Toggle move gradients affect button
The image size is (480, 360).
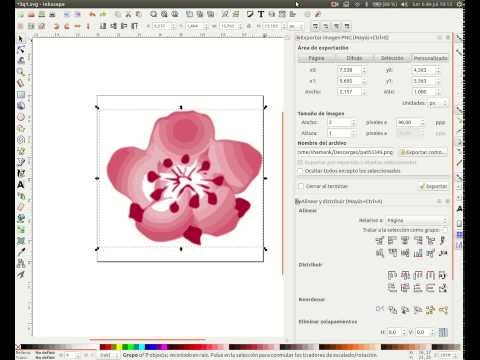click(337, 26)
